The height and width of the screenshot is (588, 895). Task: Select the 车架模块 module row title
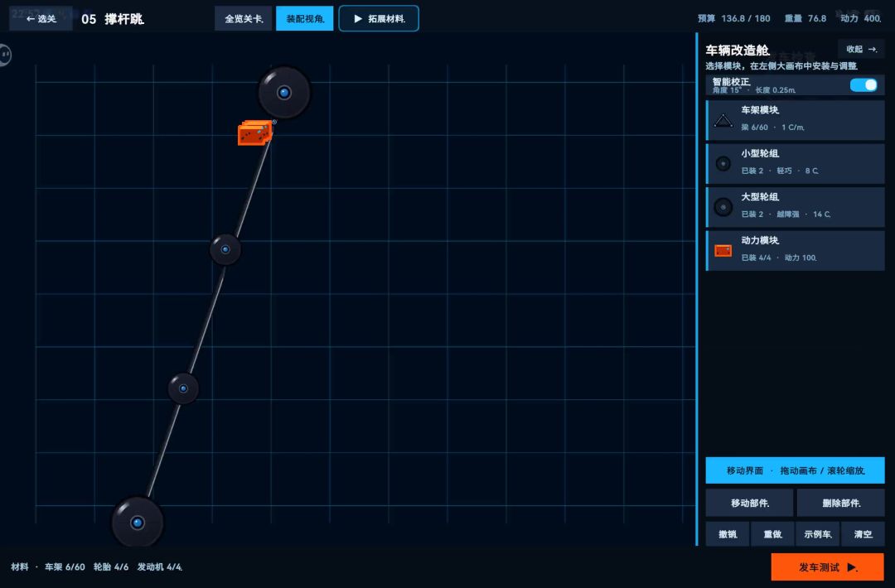click(x=760, y=110)
